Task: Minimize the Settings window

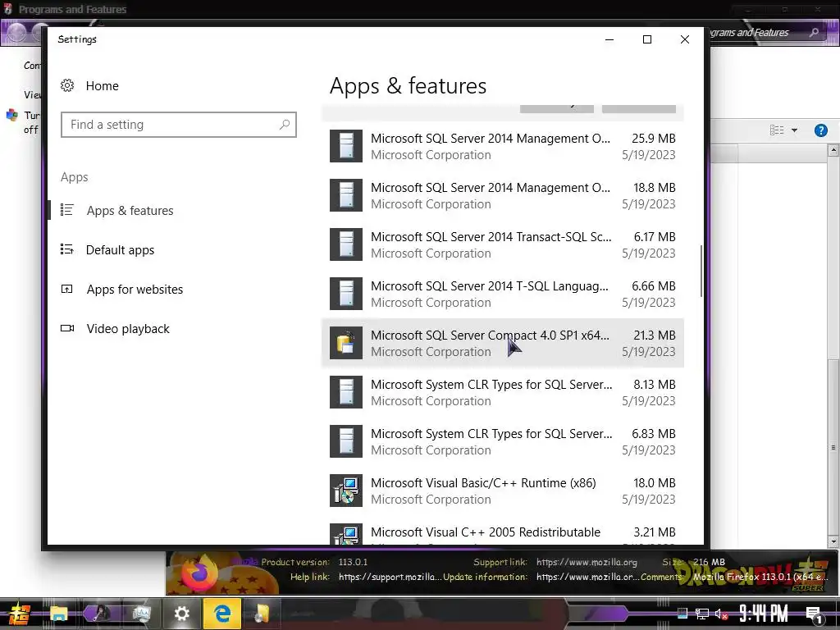Action: (609, 39)
